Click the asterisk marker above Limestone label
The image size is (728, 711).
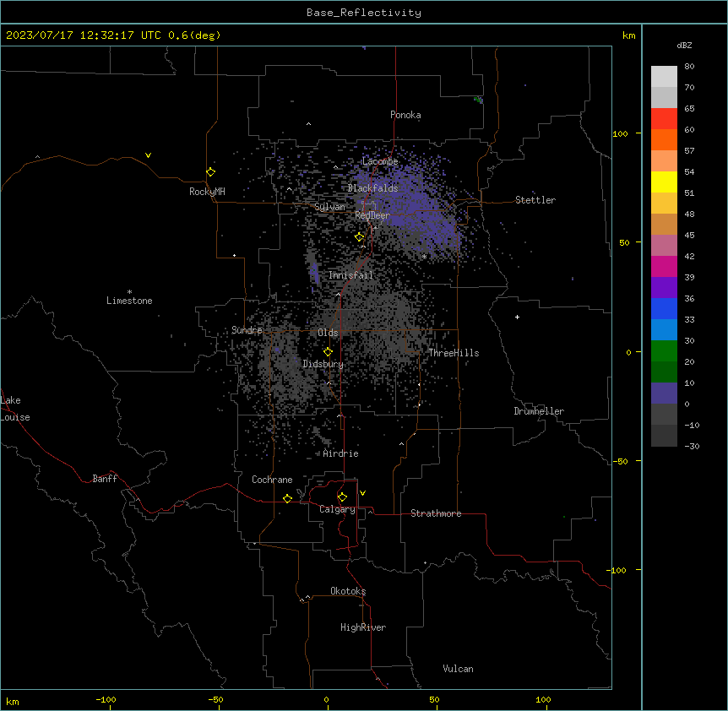(x=129, y=292)
